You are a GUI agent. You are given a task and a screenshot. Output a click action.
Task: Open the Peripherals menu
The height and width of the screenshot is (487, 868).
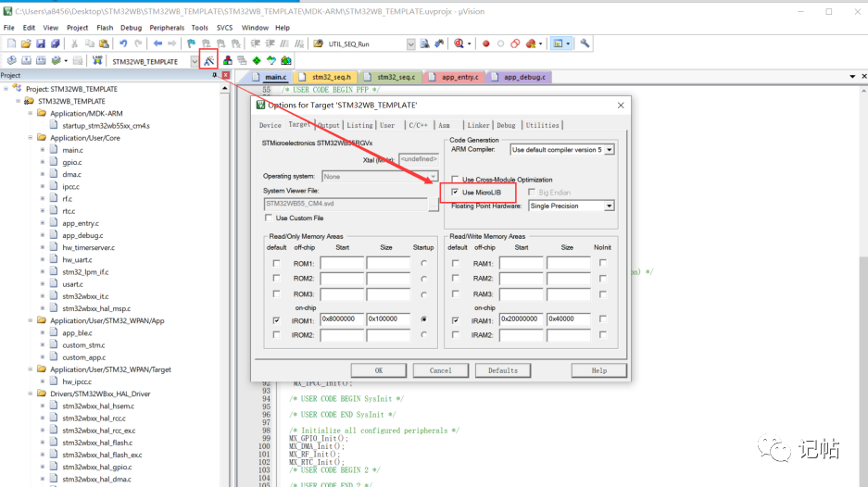[x=167, y=28]
